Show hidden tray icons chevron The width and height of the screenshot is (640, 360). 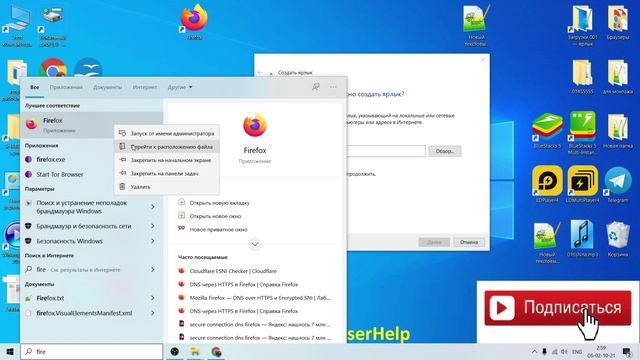click(534, 351)
